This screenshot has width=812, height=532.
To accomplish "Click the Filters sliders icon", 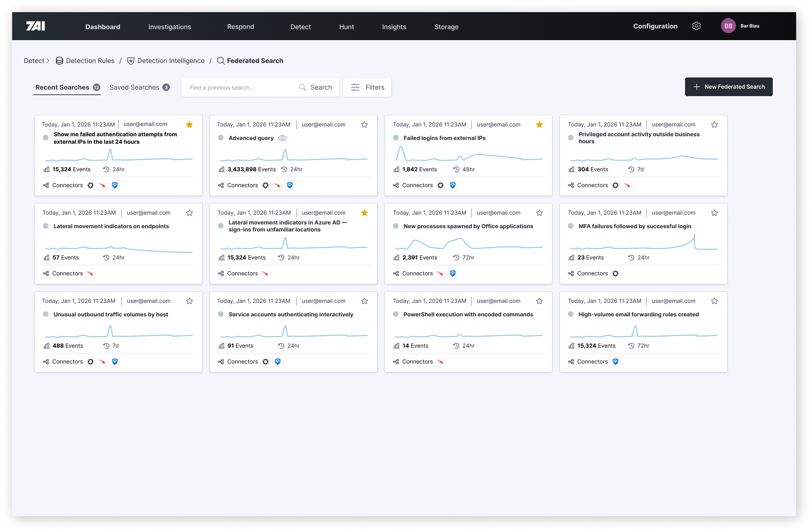I will (355, 87).
